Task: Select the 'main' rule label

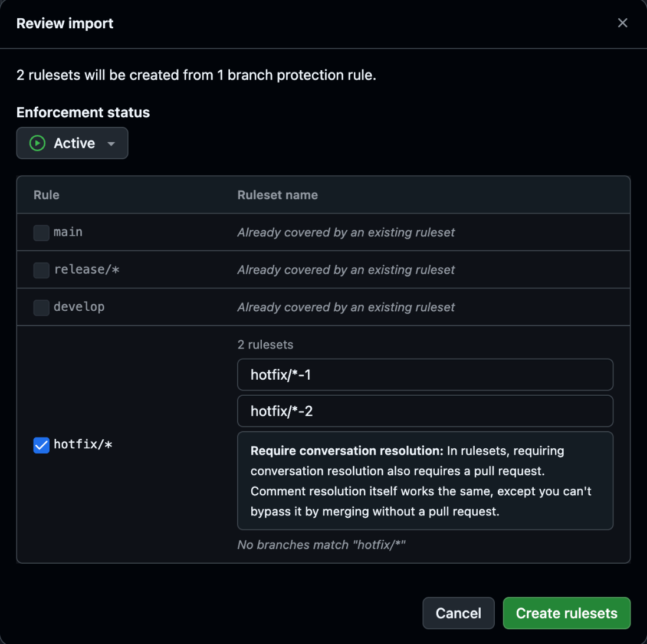Action: [68, 232]
